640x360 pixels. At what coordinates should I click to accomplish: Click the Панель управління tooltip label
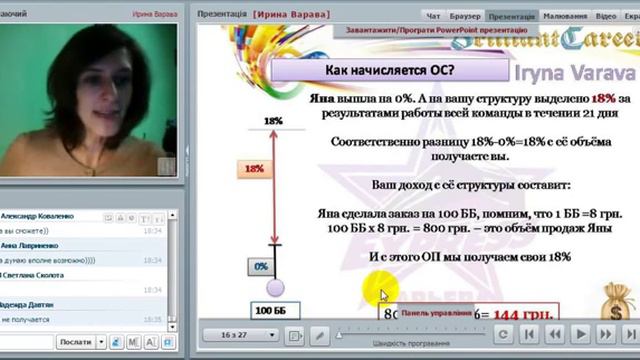(x=436, y=313)
